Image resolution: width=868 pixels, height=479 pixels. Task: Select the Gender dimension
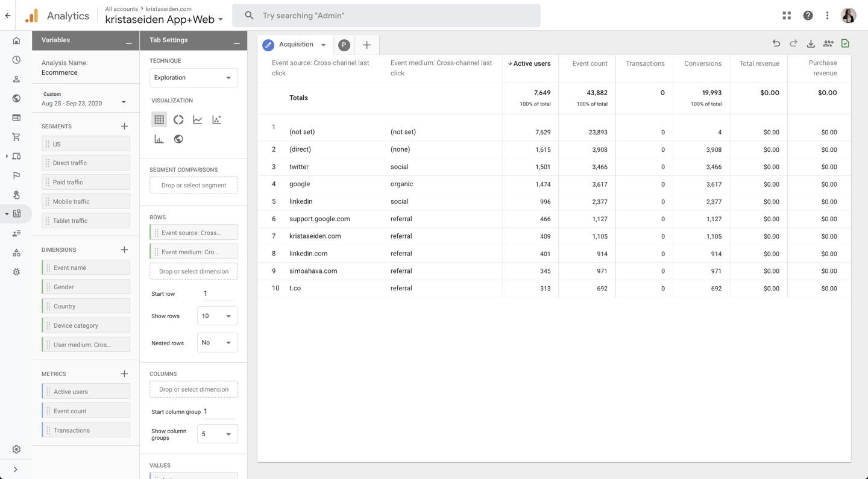pos(86,287)
